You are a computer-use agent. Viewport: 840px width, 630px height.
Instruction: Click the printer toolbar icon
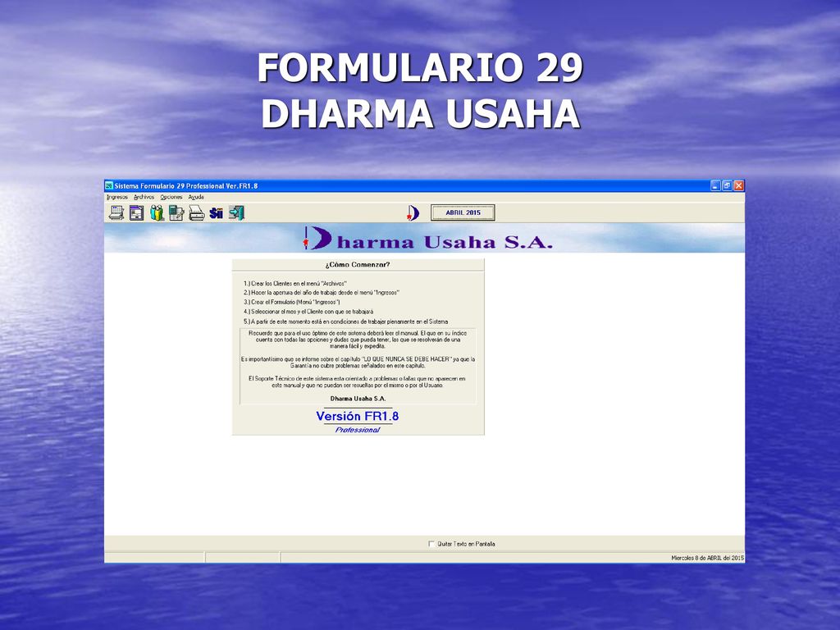coord(196,213)
